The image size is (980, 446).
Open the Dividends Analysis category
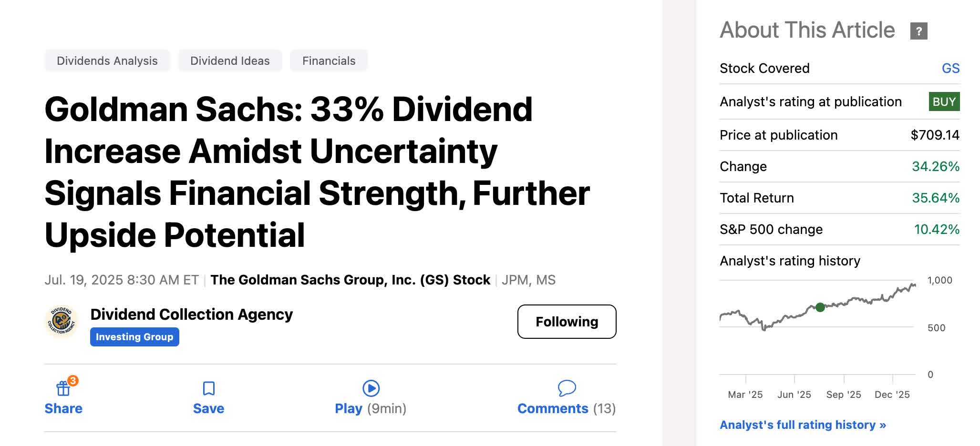pos(107,61)
